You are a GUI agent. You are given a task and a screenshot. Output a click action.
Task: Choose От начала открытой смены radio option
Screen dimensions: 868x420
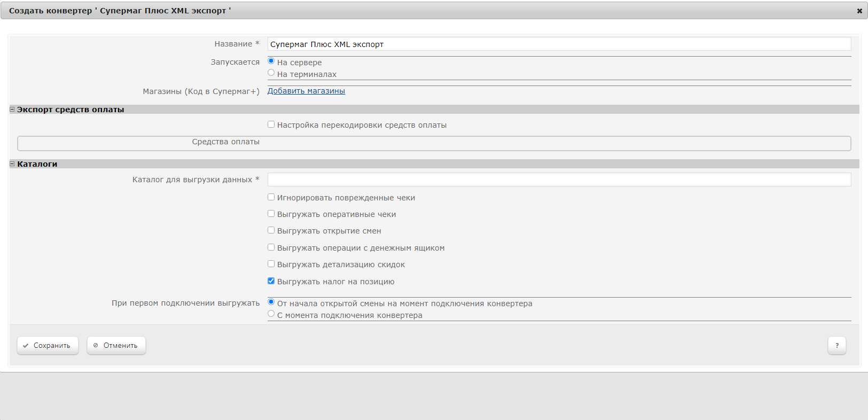pos(271,302)
